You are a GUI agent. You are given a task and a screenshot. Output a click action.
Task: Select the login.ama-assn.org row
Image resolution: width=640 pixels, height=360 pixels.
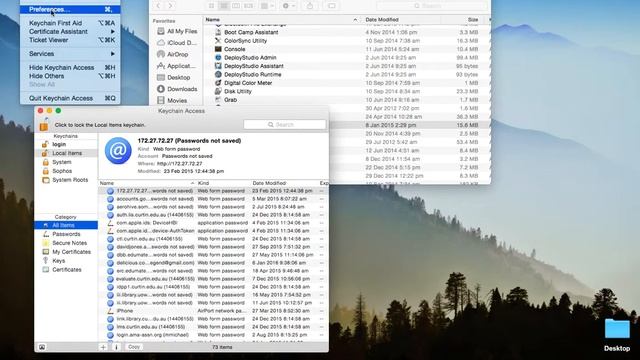(x=213, y=335)
